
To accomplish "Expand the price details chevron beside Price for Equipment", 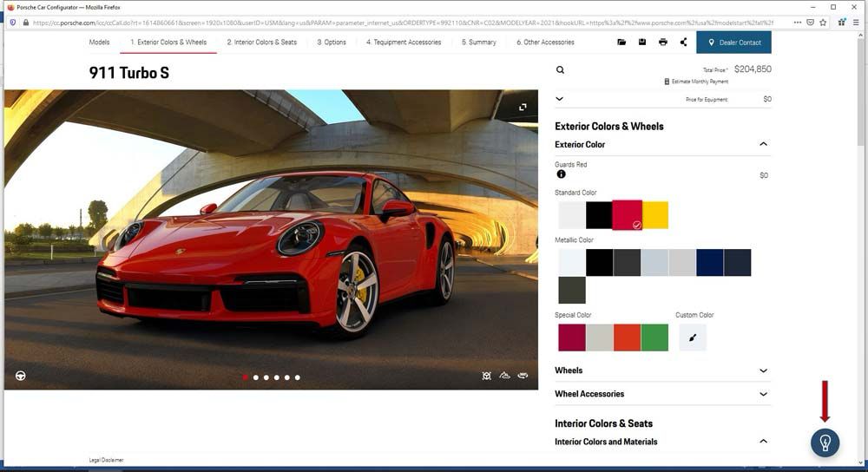I will pyautogui.click(x=559, y=99).
